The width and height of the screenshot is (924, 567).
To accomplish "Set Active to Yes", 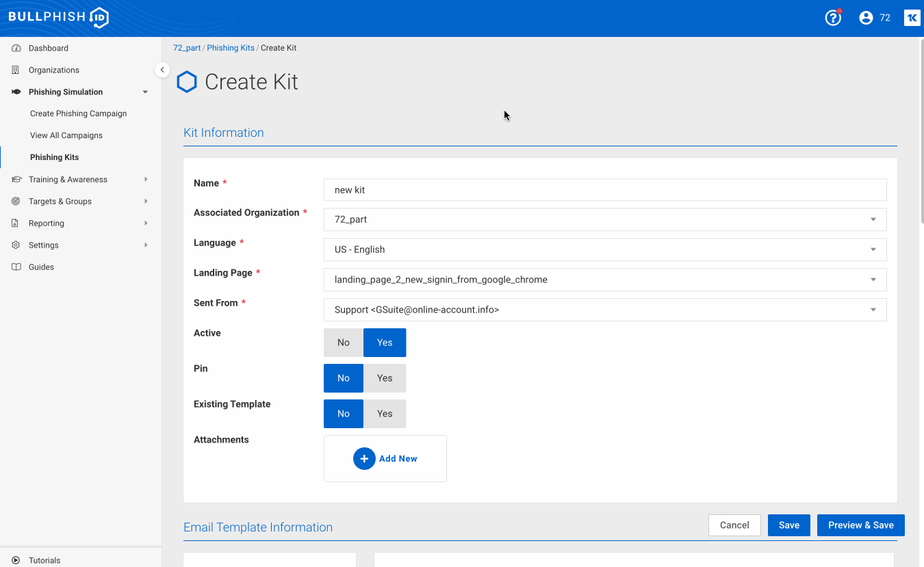I will pyautogui.click(x=385, y=343).
